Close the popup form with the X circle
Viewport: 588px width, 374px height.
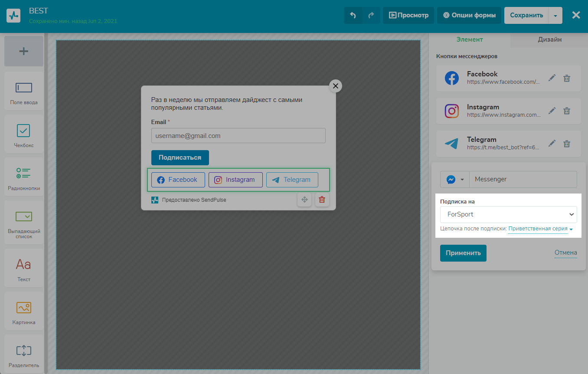(335, 86)
